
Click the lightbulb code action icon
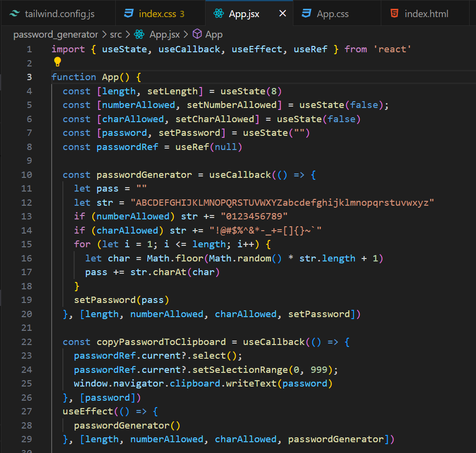(x=57, y=62)
